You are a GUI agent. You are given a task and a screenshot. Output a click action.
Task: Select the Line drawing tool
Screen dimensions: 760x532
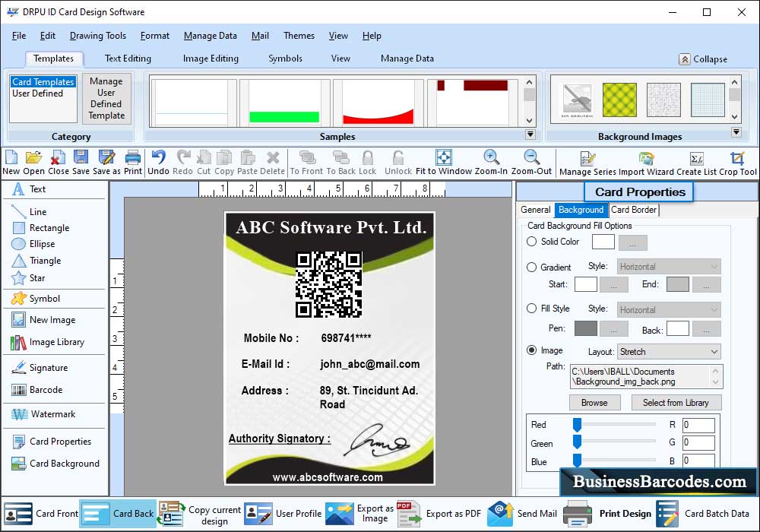coord(30,212)
